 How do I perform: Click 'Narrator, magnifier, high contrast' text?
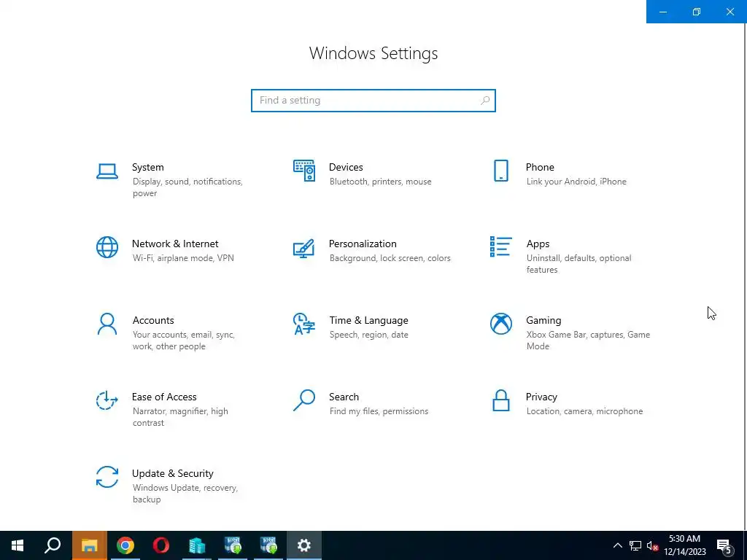[x=181, y=416]
